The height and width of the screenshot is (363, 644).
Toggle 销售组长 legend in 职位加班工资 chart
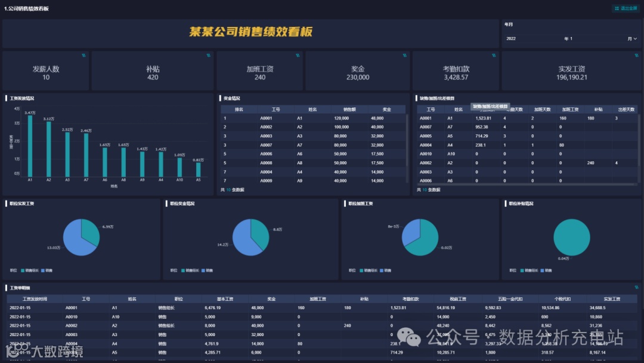click(369, 270)
